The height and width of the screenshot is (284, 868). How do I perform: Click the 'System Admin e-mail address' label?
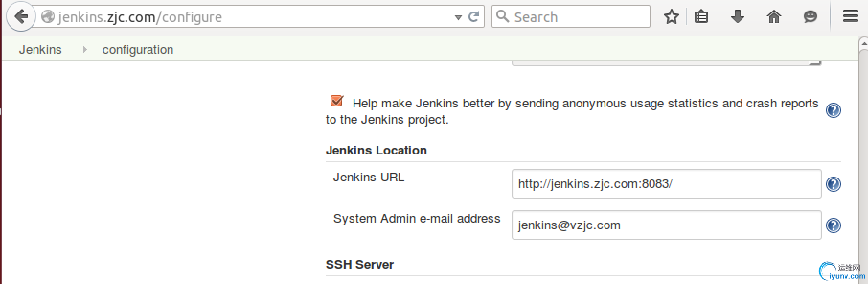pos(417,218)
